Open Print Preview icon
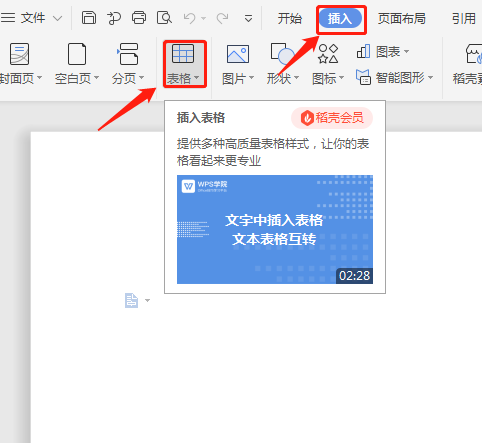 [164, 18]
